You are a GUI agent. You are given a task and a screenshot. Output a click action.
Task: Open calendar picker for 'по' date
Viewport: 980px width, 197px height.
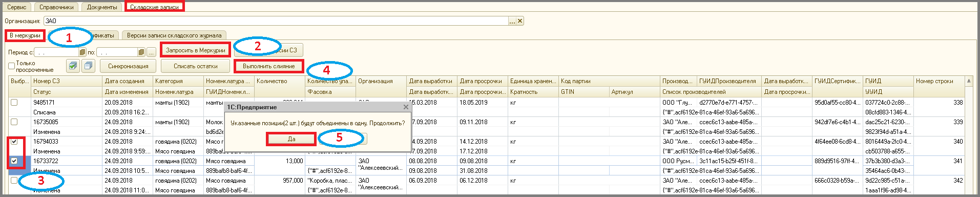[141, 52]
